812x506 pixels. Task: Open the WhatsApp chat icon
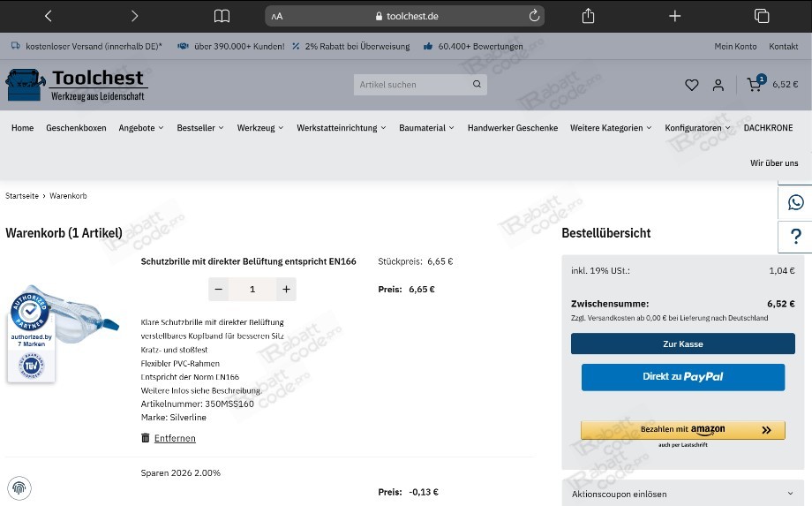click(x=795, y=202)
